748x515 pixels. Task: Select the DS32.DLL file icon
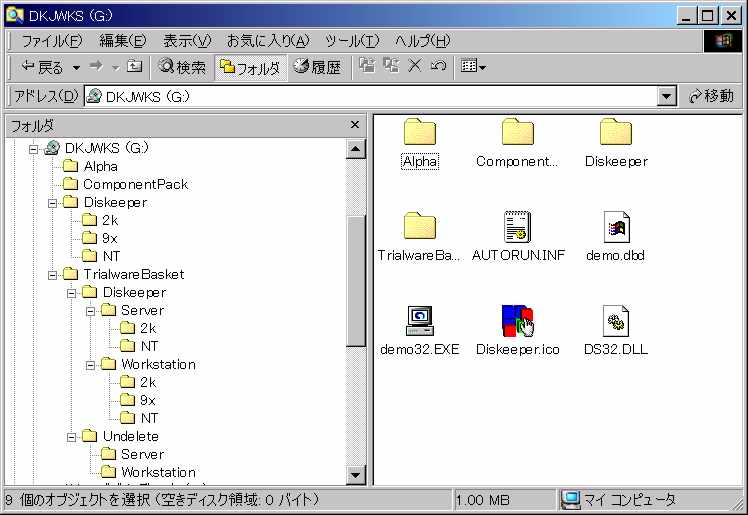point(616,320)
